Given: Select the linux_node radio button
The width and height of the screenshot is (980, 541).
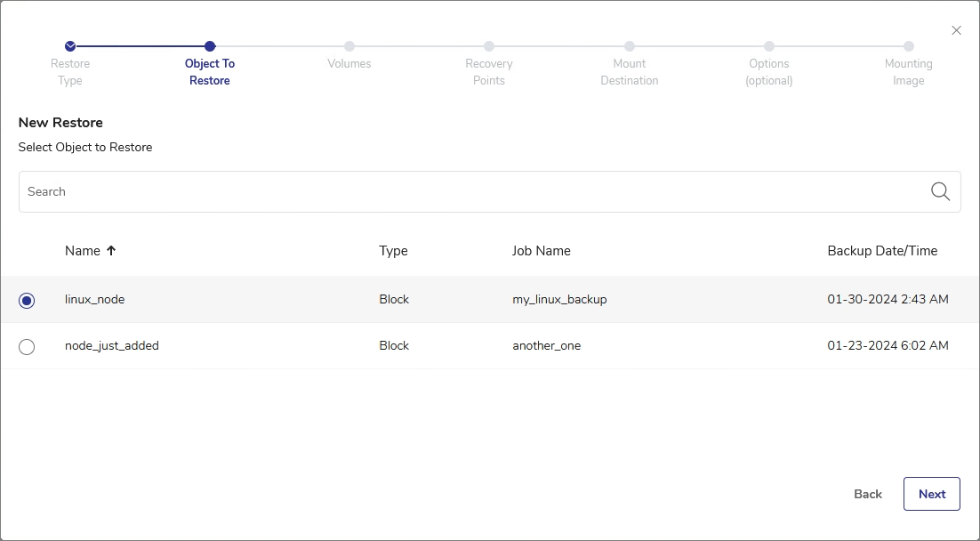Looking at the screenshot, I should tap(27, 301).
